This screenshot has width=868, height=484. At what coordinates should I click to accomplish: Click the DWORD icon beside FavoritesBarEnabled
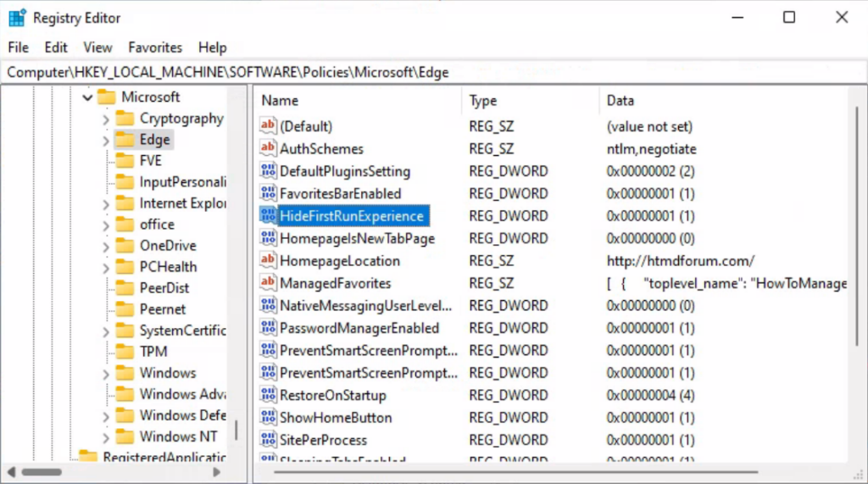[x=268, y=192]
